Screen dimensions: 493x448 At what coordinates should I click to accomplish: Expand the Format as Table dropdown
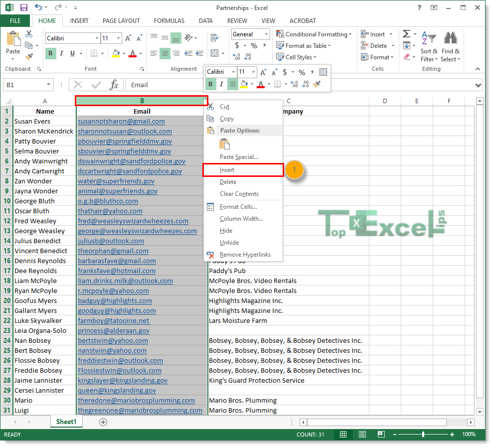pos(329,46)
